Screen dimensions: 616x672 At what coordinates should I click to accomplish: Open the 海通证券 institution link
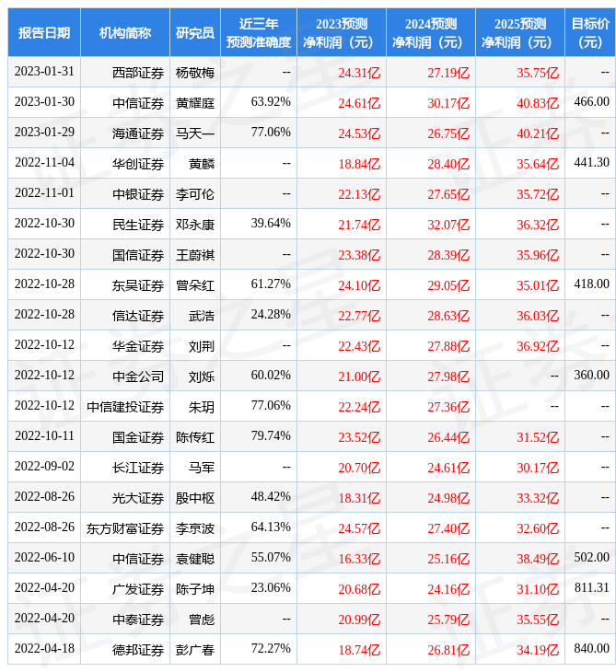point(138,133)
